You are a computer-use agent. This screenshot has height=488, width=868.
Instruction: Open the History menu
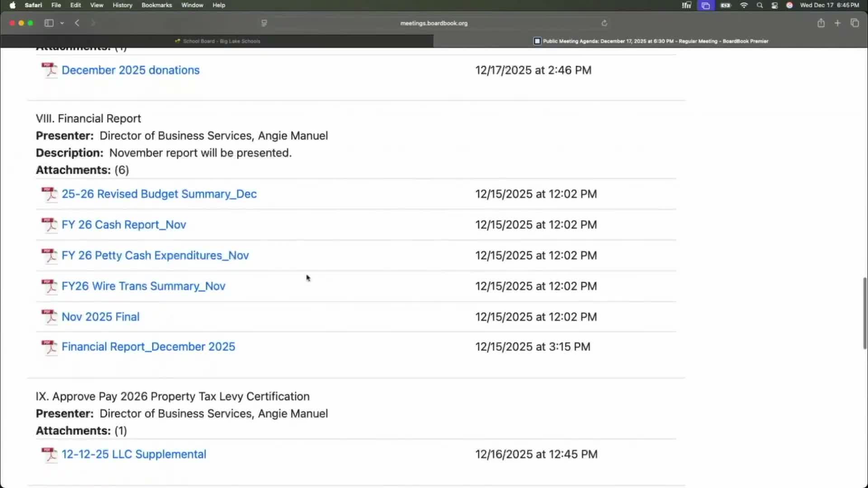[x=122, y=5]
